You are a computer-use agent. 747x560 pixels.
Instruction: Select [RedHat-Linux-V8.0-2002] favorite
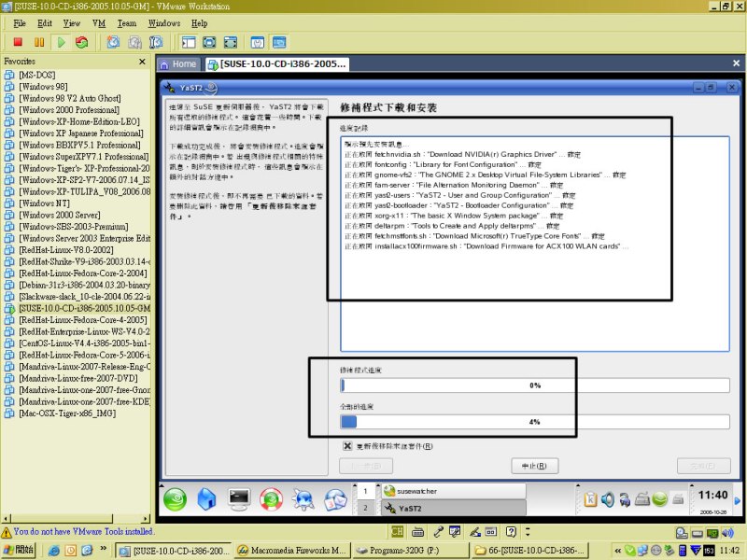65,249
